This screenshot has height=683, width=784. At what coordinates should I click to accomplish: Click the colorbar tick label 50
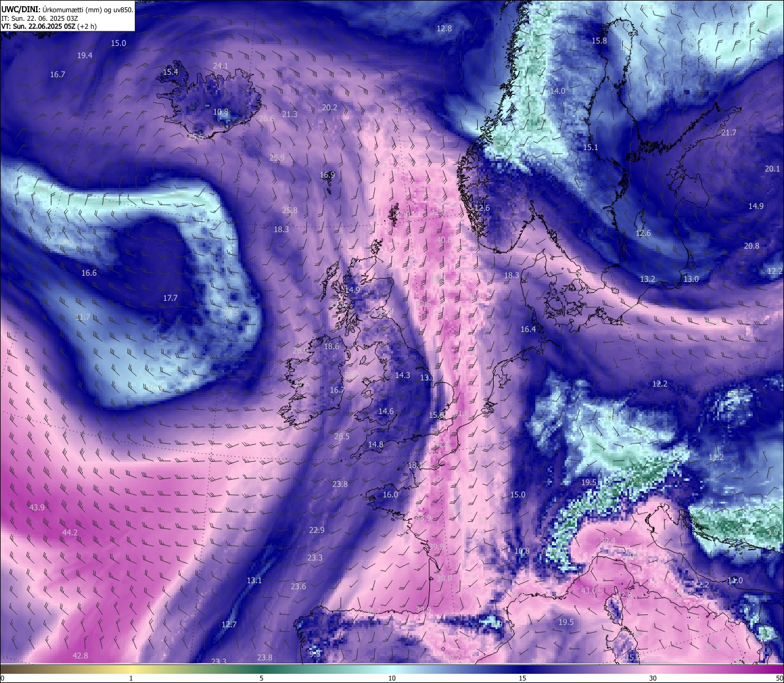779,678
